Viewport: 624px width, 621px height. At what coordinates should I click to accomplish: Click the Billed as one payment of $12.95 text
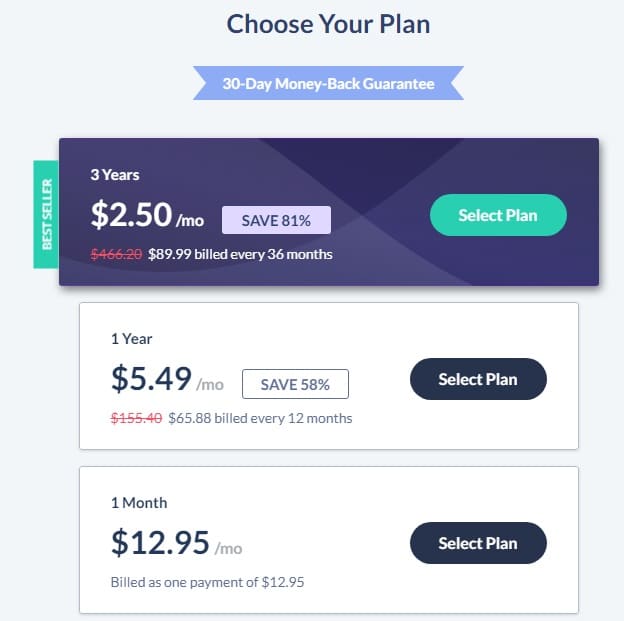coord(207,582)
